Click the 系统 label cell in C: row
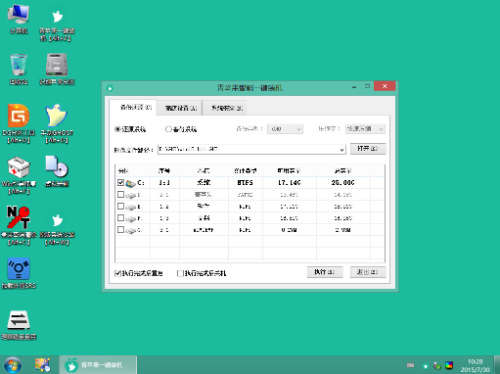 pyautogui.click(x=204, y=183)
